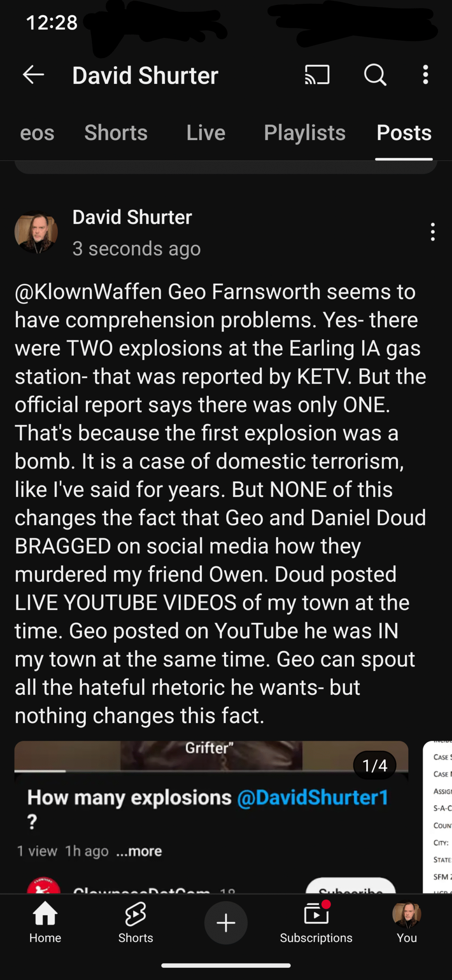Screen dimensions: 452x980
Task: Open David Shurter post author name
Action: [132, 217]
